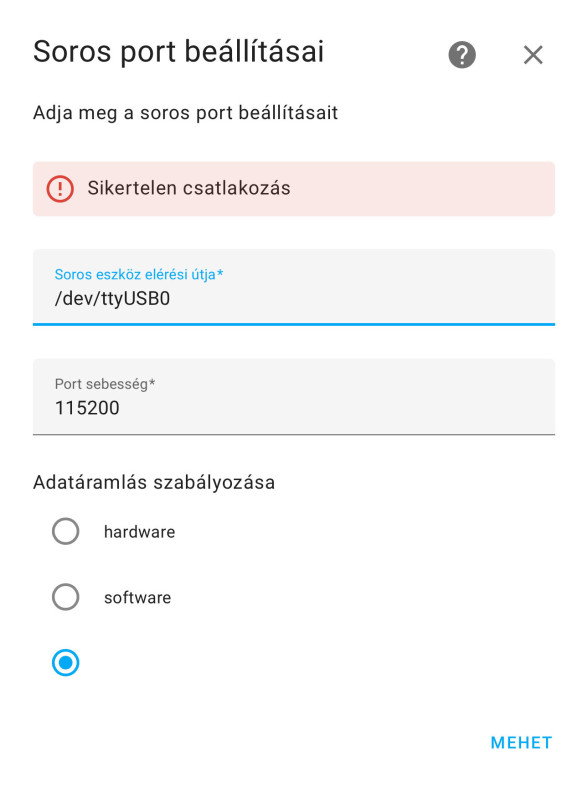Click the 115200 baud rate value
The image size is (588, 800).
87,408
